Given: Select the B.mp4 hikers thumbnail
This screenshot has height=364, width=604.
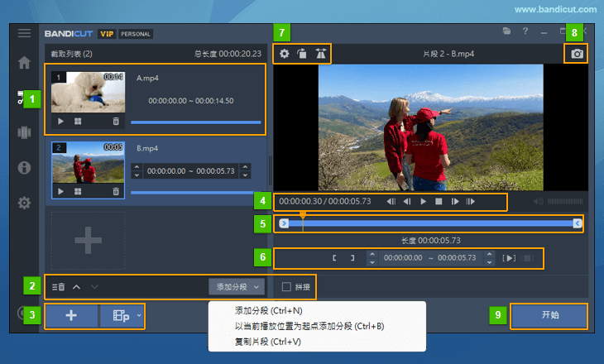Looking at the screenshot, I should click(x=89, y=163).
